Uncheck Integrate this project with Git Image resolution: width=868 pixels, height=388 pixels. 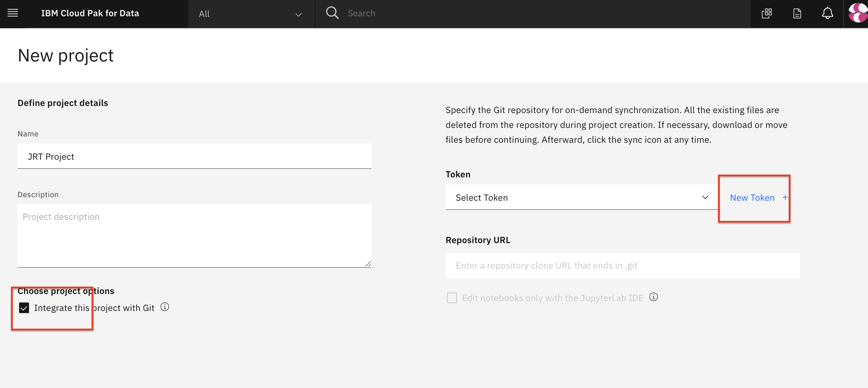[24, 308]
